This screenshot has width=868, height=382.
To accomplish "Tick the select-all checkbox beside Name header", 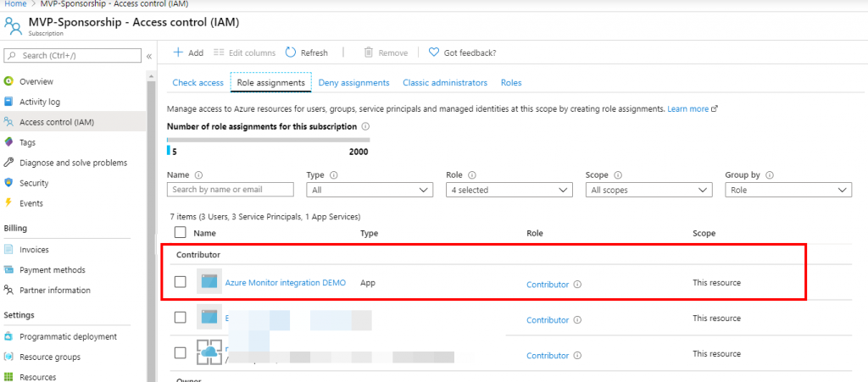I will click(x=180, y=232).
